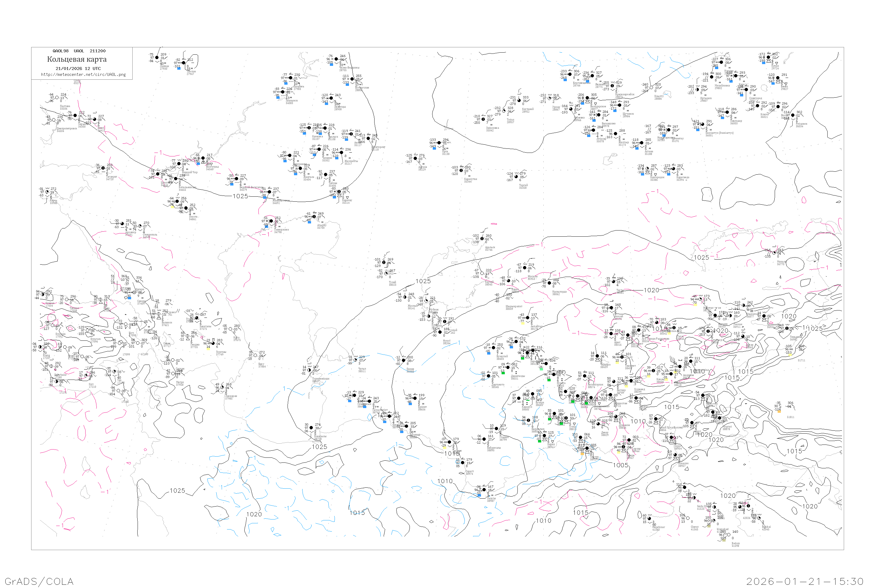
Task: Click the GrADS/COLA credit text
Action: coord(39,581)
